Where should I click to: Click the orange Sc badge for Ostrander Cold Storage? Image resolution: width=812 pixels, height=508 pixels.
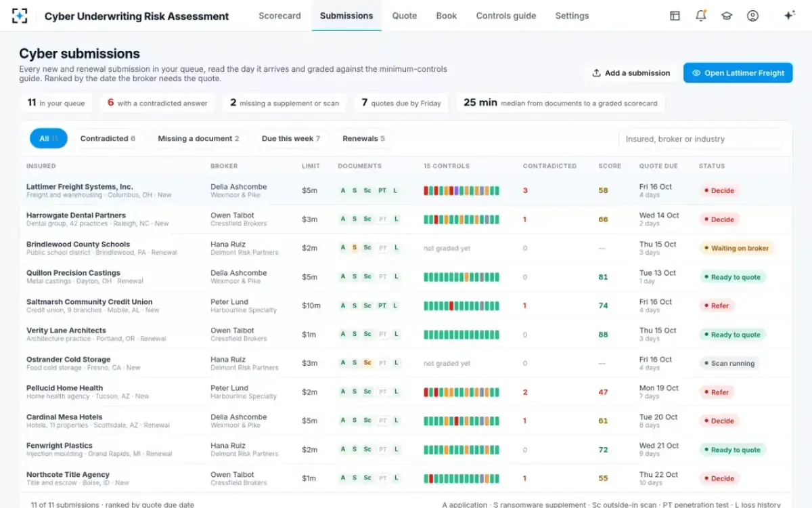pyautogui.click(x=367, y=364)
